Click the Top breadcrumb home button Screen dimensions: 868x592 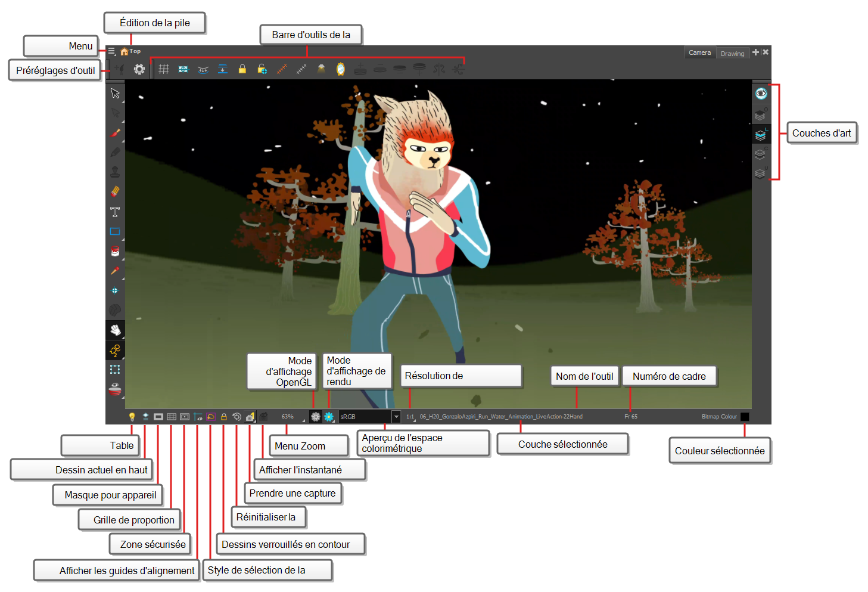(x=125, y=52)
